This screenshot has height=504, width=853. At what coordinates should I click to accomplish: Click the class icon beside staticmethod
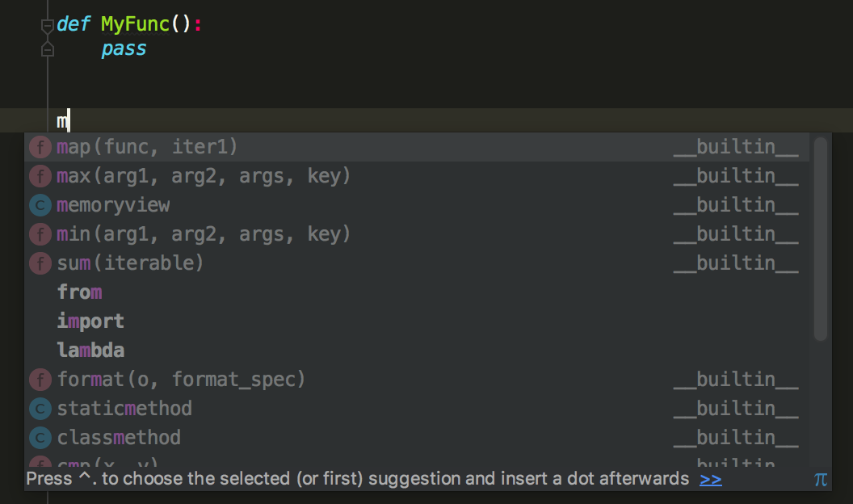click(x=40, y=409)
